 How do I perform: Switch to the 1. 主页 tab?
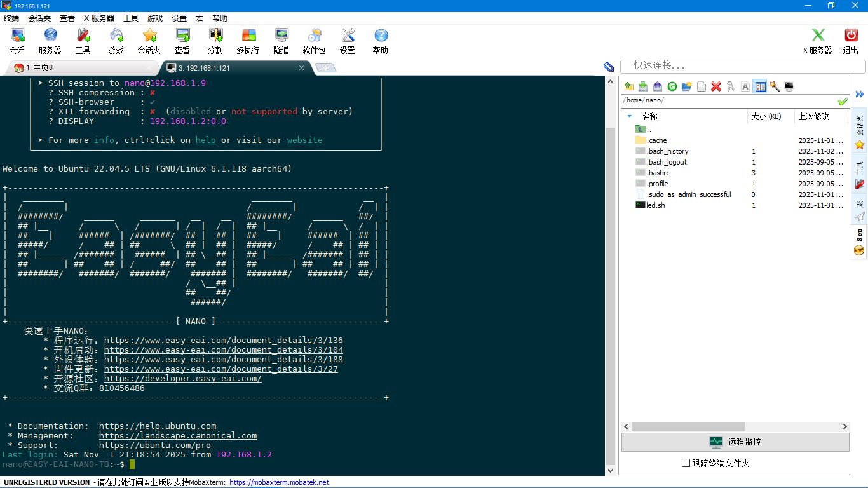39,67
